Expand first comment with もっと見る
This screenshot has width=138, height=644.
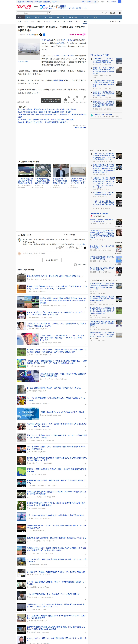[x=81, y=244]
